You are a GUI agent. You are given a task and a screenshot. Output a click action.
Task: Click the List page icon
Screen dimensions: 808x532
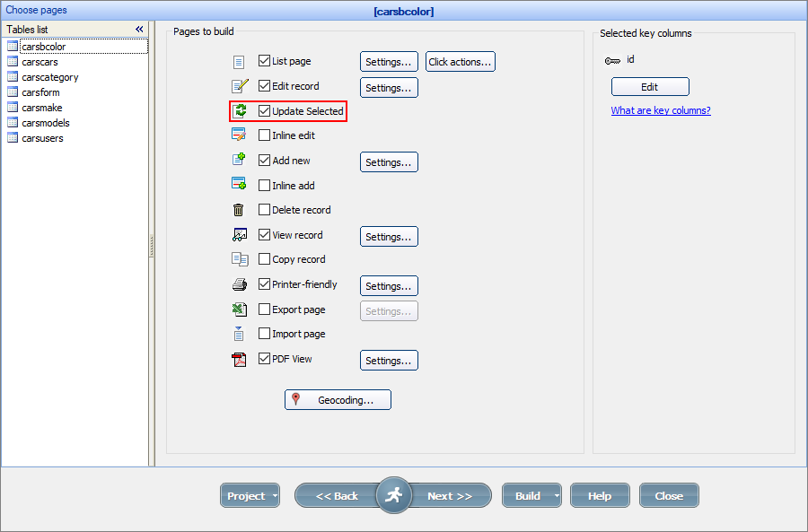(238, 62)
